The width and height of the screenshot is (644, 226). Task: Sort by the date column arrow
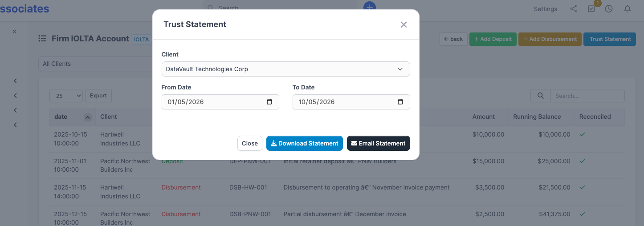(x=88, y=117)
